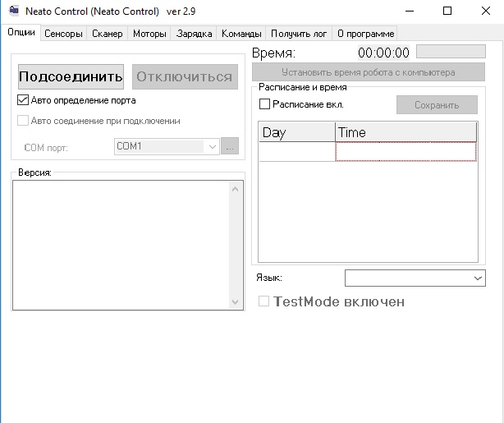Open the Получить лог tab

coord(299,34)
